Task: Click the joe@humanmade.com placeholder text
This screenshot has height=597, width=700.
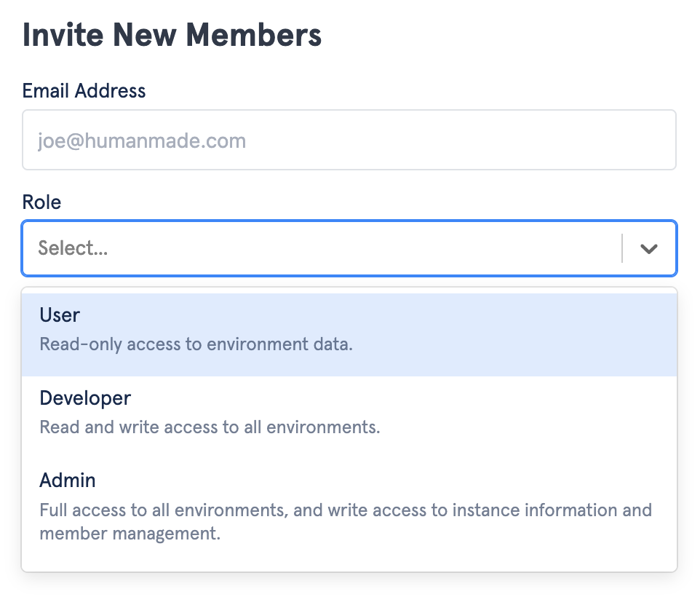Action: click(142, 141)
